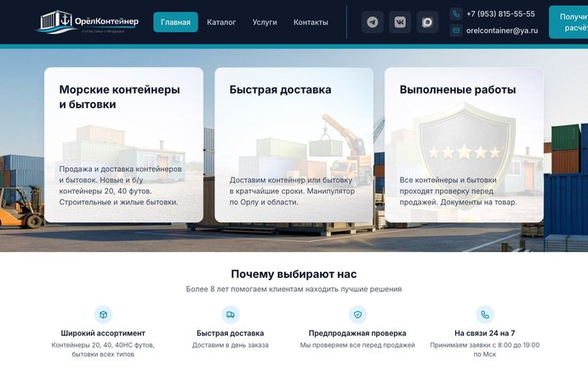Click the Широкий ассортимент title

[x=103, y=333]
